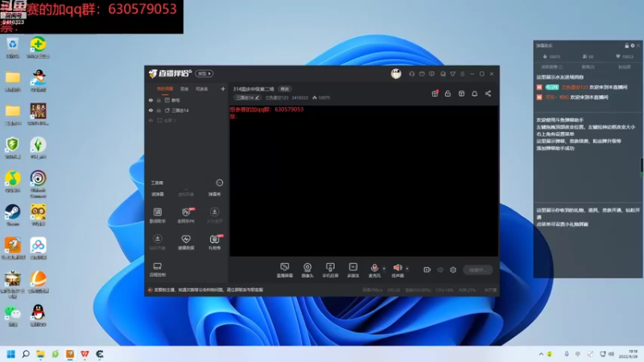Open the gift box icon with red badge
This screenshot has height=362, width=644.
point(435,93)
